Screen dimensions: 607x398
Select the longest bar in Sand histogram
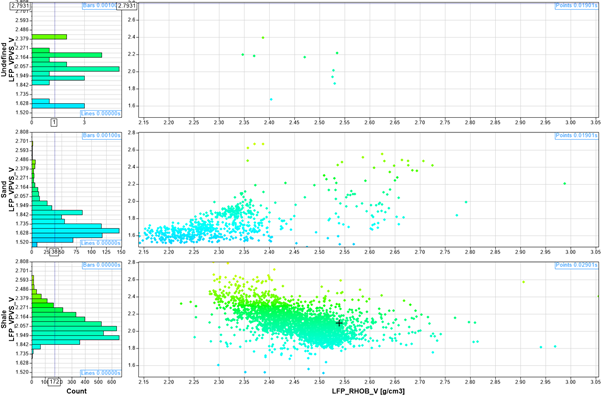[x=75, y=231]
